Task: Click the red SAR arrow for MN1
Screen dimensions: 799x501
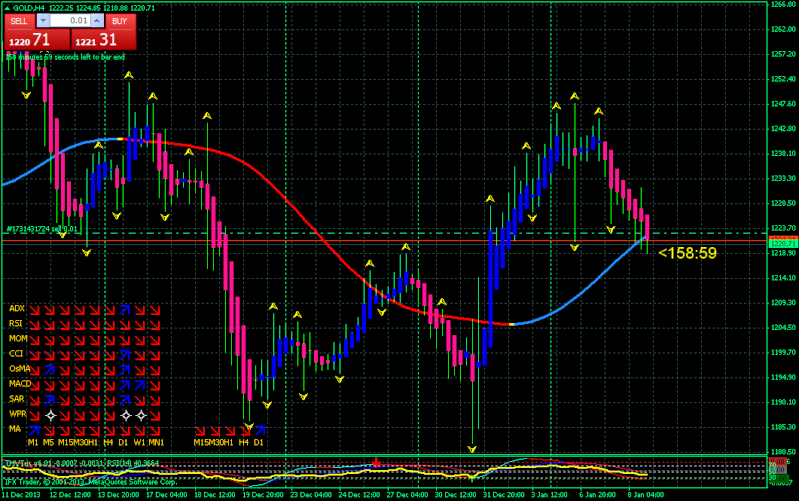Action: [155, 400]
